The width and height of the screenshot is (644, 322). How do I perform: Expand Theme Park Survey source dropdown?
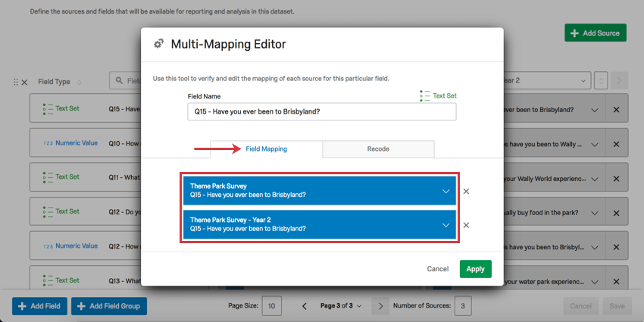pos(446,192)
